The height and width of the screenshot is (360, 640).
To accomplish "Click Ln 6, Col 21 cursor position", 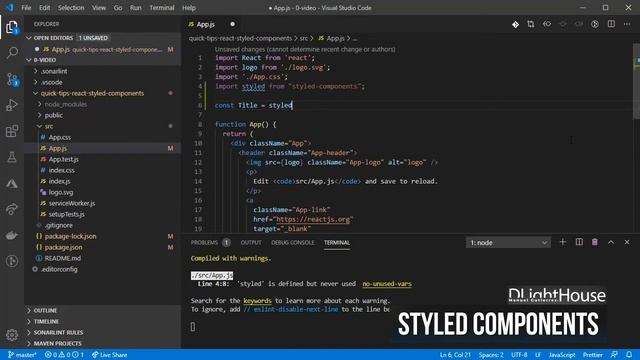I will pos(455,355).
